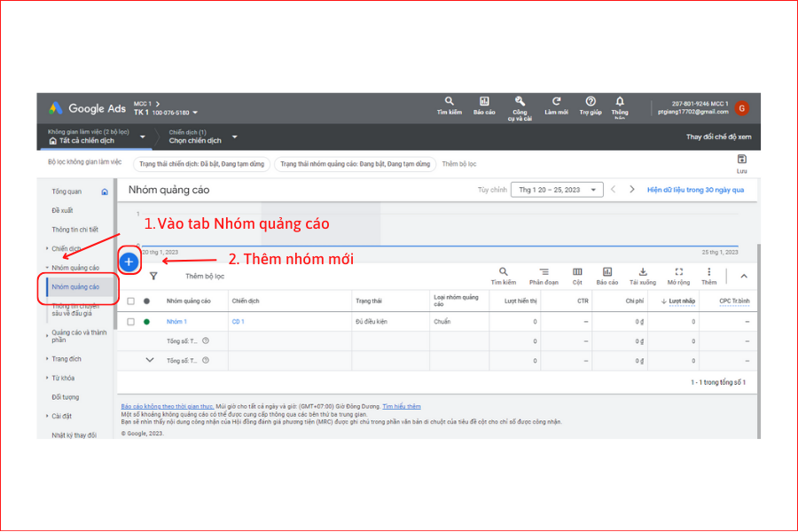
Task: Click Trạng thái chiến dịch filter chip
Action: [x=201, y=164]
